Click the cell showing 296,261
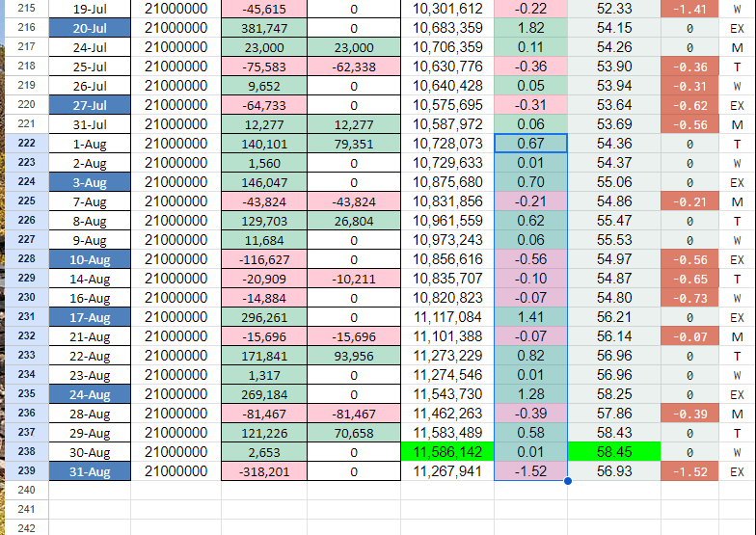The height and width of the screenshot is (535, 756). (x=264, y=317)
